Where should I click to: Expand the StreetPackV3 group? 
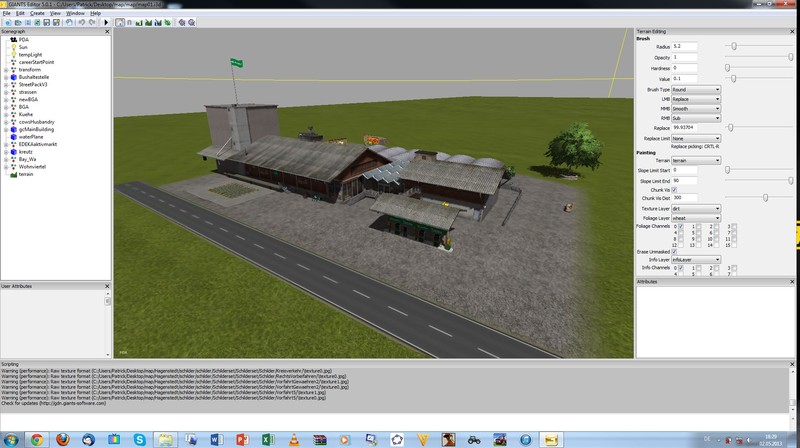(6, 85)
